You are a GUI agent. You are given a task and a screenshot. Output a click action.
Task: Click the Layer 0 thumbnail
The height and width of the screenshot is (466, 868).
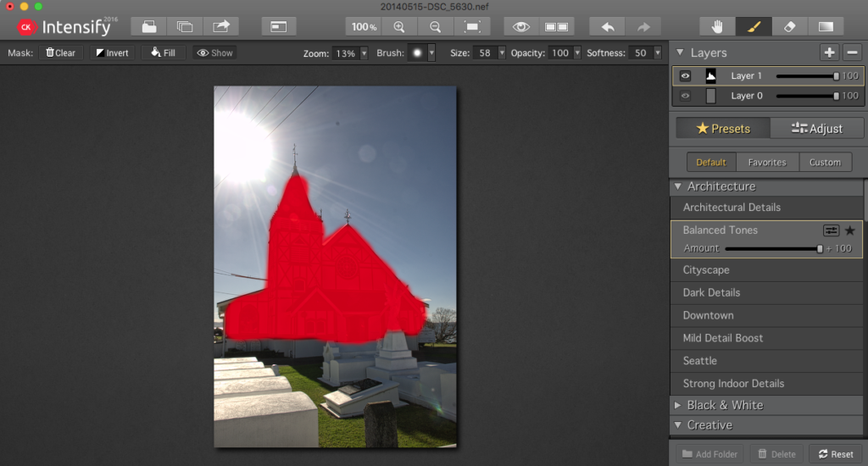(711, 96)
